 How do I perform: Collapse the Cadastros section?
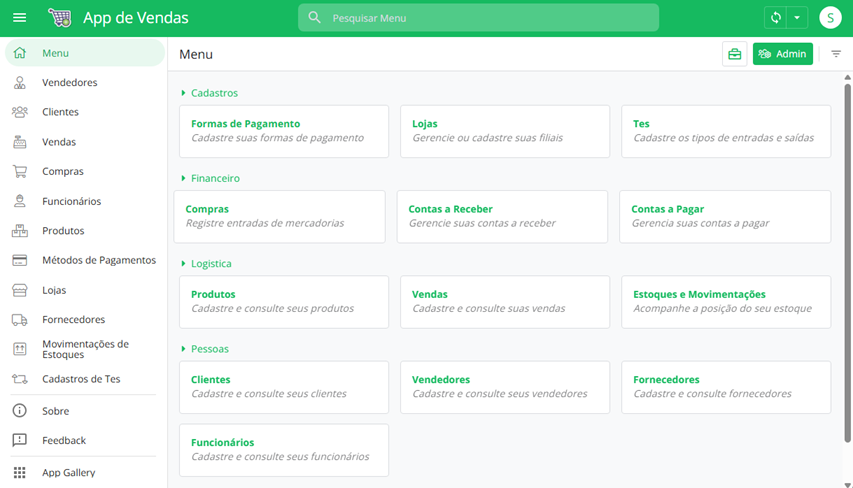coord(184,93)
